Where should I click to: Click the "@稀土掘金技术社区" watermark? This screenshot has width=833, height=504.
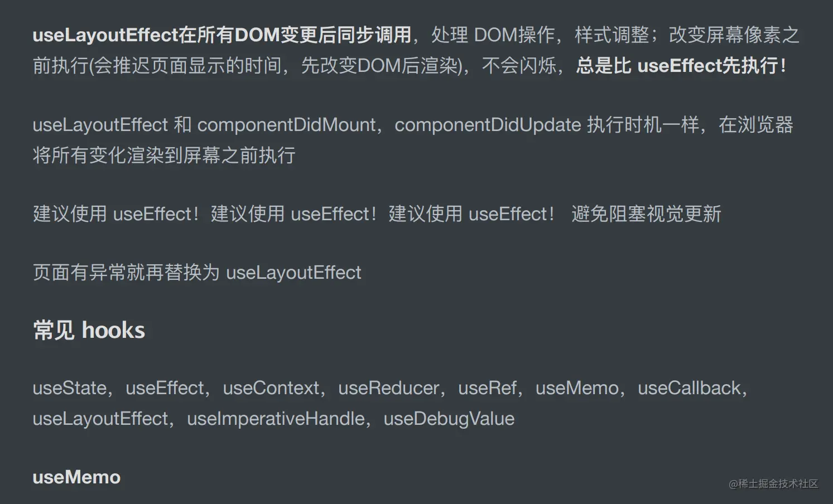click(773, 484)
